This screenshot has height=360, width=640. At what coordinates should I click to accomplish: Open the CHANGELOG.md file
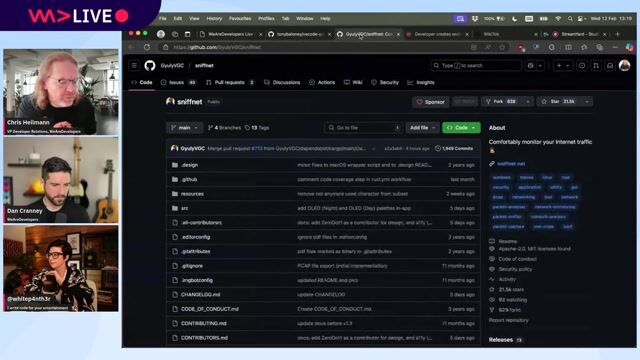pos(201,295)
